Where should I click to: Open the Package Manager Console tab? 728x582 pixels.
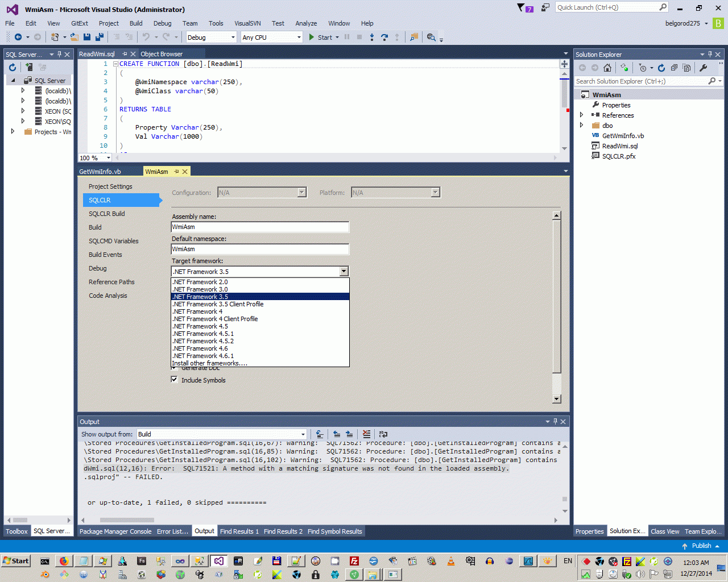(x=115, y=531)
